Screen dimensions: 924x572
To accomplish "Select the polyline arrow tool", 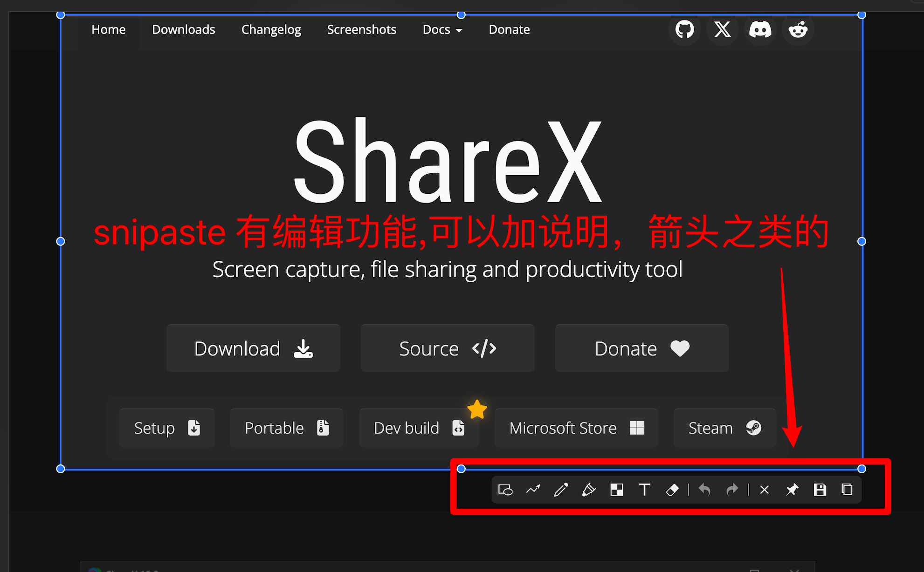I will tap(533, 490).
